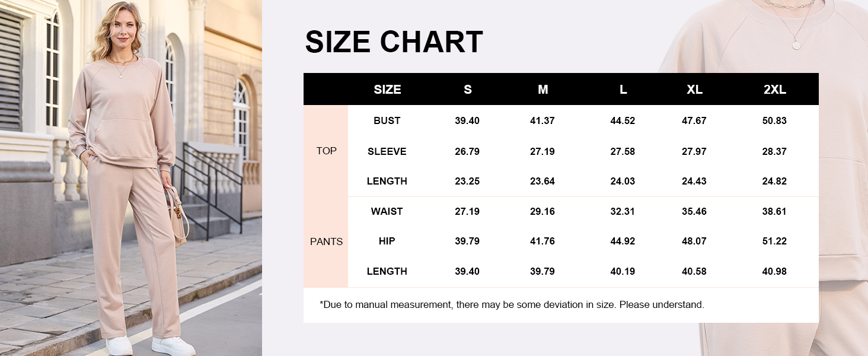
Task: Click the HIP row label
Action: coord(387,241)
